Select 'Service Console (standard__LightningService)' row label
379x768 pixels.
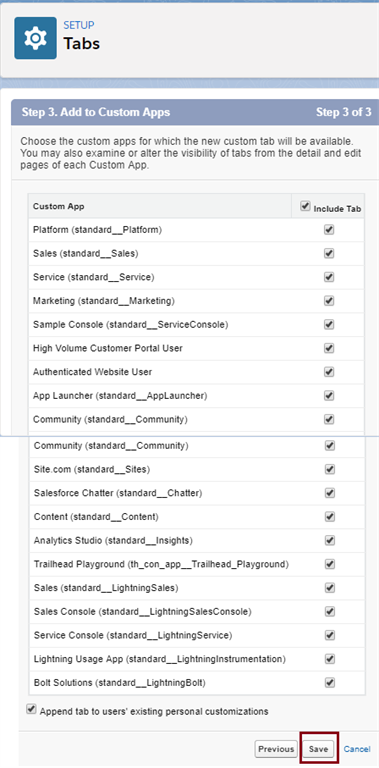tap(133, 635)
